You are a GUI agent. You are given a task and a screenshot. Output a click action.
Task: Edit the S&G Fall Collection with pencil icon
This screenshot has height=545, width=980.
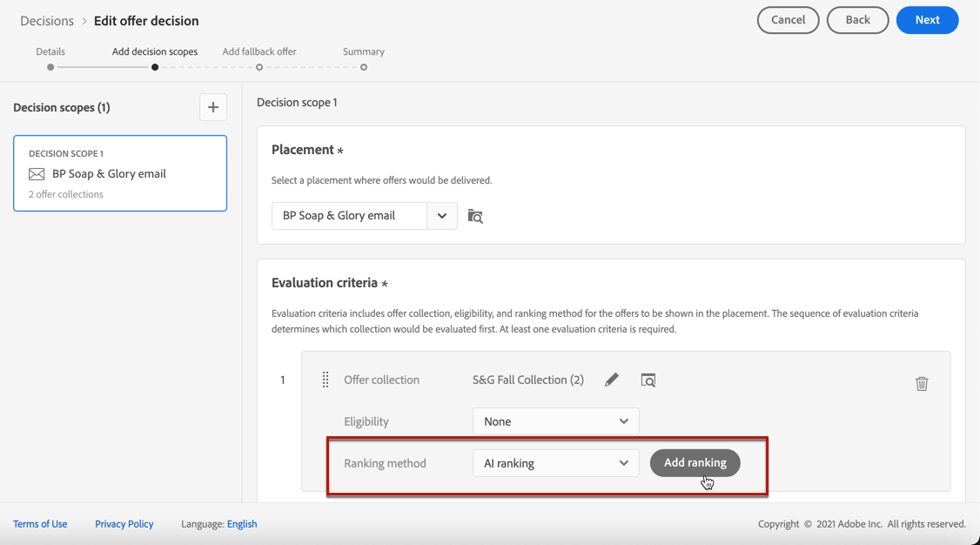click(612, 380)
